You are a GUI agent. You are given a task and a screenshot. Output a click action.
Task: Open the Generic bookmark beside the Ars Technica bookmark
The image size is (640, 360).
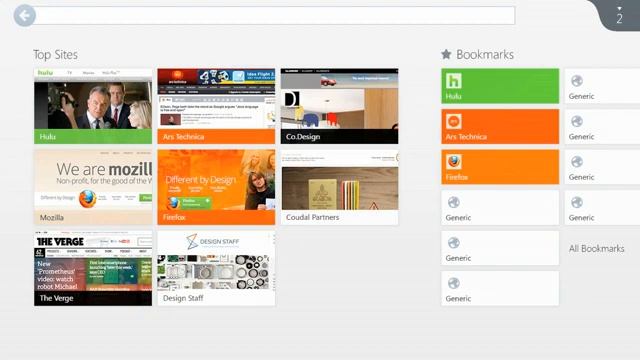602,126
